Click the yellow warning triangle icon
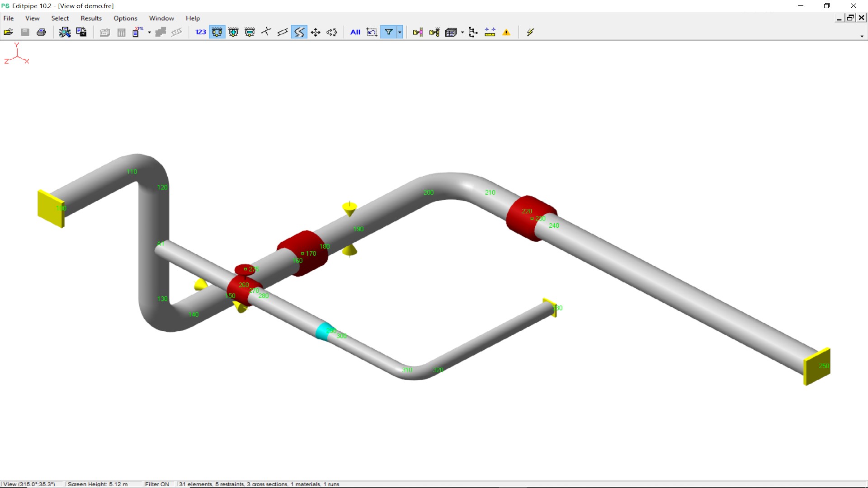Viewport: 868px width, 488px height. (x=506, y=32)
